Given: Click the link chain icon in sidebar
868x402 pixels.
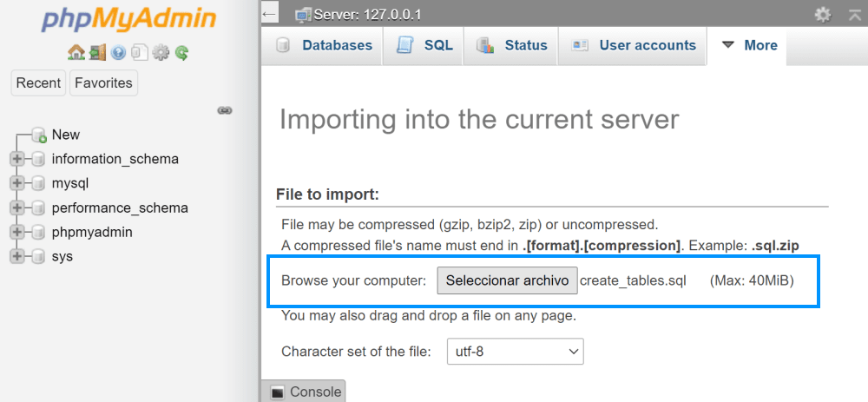Looking at the screenshot, I should click(224, 111).
